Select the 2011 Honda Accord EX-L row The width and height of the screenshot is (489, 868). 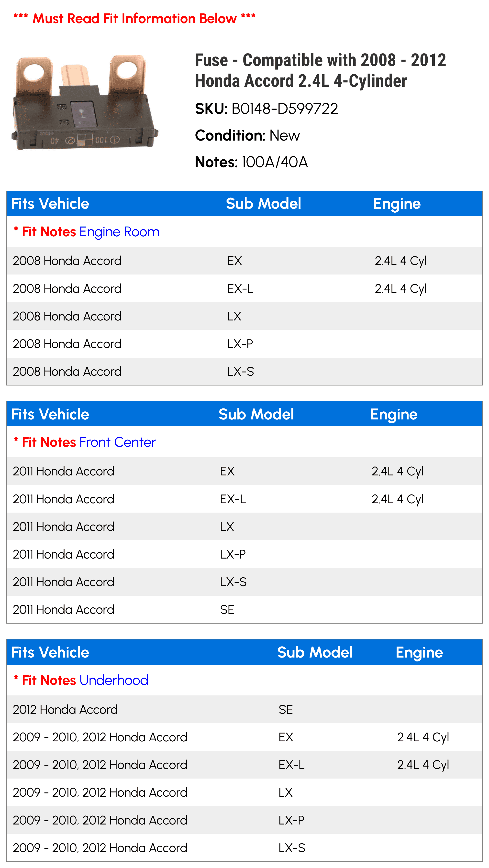(x=244, y=499)
